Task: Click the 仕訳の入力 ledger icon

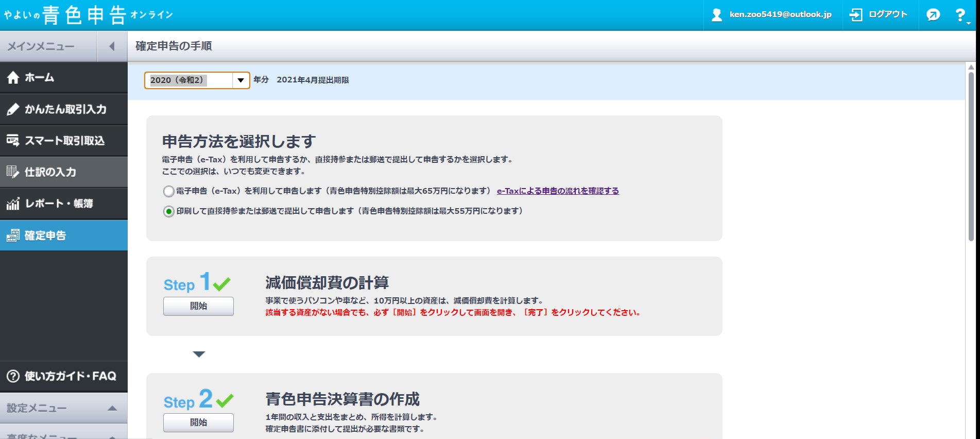Action: 13,172
